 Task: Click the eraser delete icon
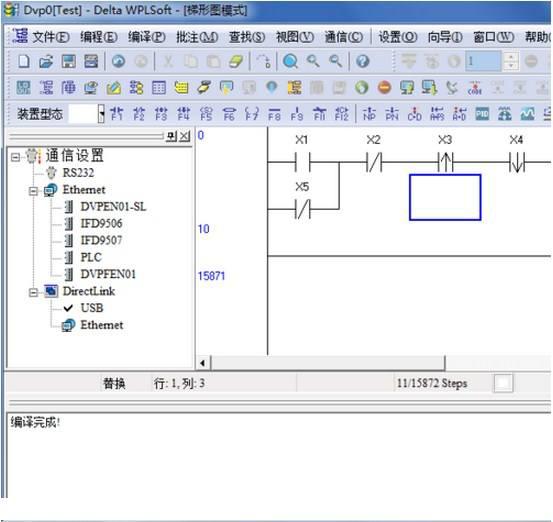[236, 61]
